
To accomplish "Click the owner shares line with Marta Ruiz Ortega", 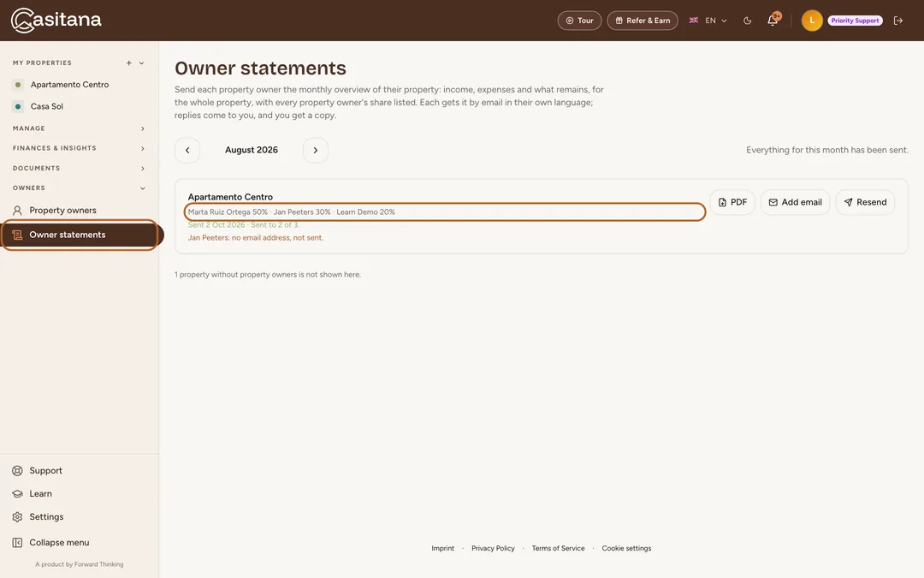I will point(291,212).
